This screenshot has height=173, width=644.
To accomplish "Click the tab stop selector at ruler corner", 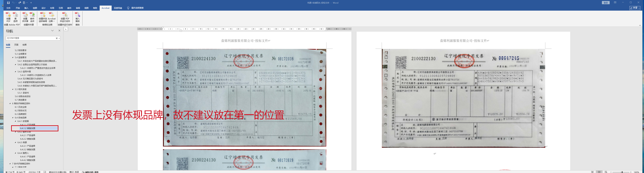I will point(66,29).
